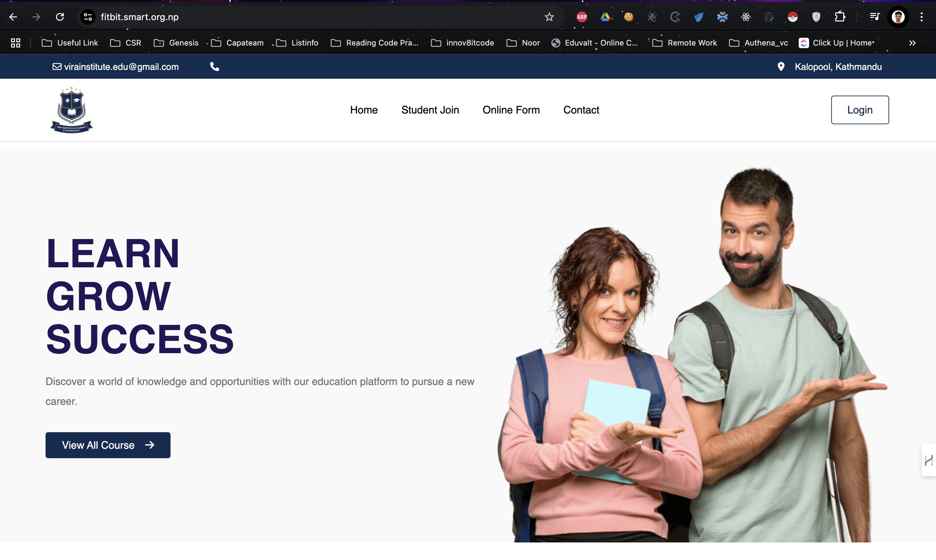Open Chrome three-dot menu
936x560 pixels.
[921, 17]
